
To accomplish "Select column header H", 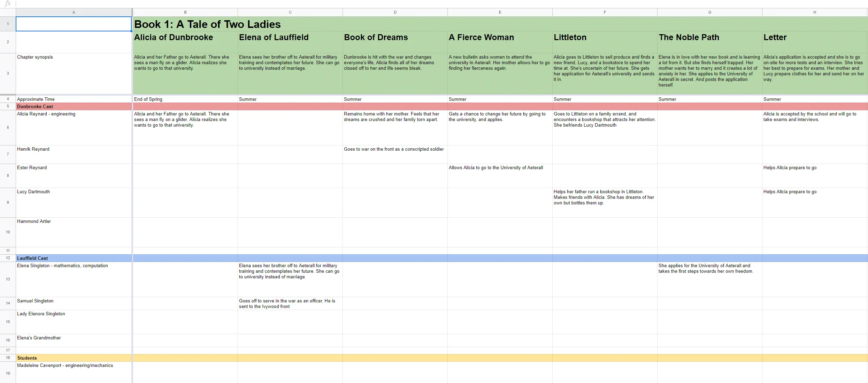I will [814, 12].
